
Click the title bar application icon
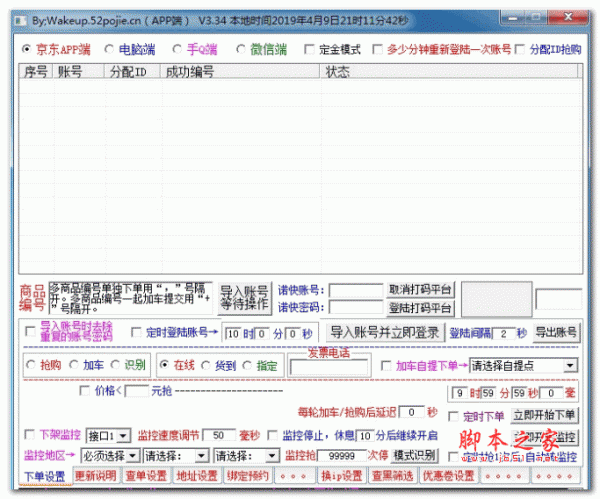click(x=21, y=20)
